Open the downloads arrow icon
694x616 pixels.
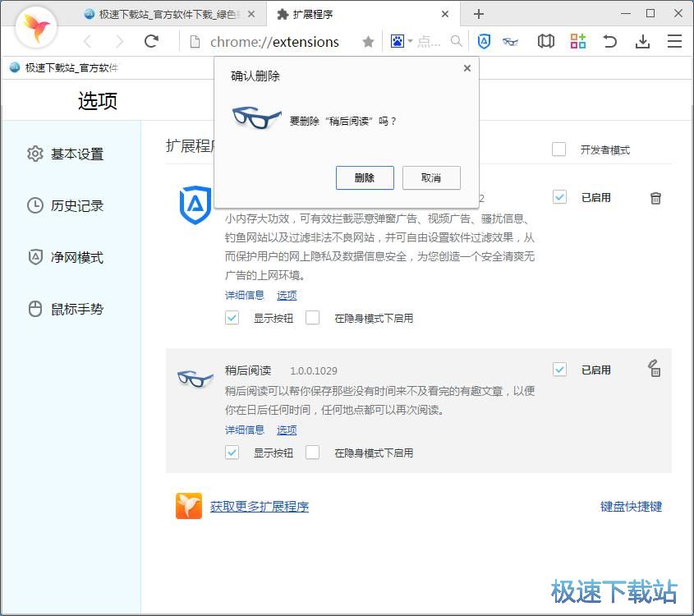tap(642, 42)
